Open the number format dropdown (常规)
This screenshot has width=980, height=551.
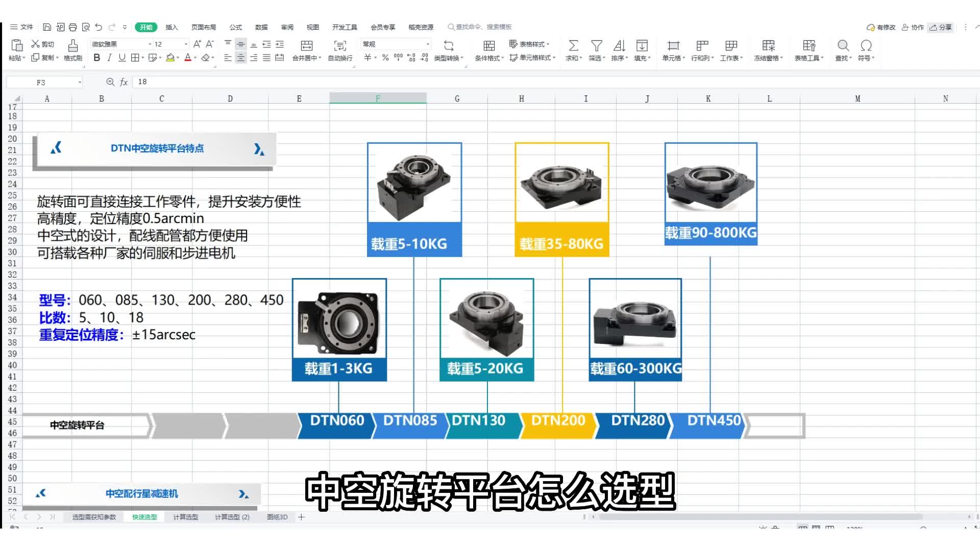[x=428, y=44]
